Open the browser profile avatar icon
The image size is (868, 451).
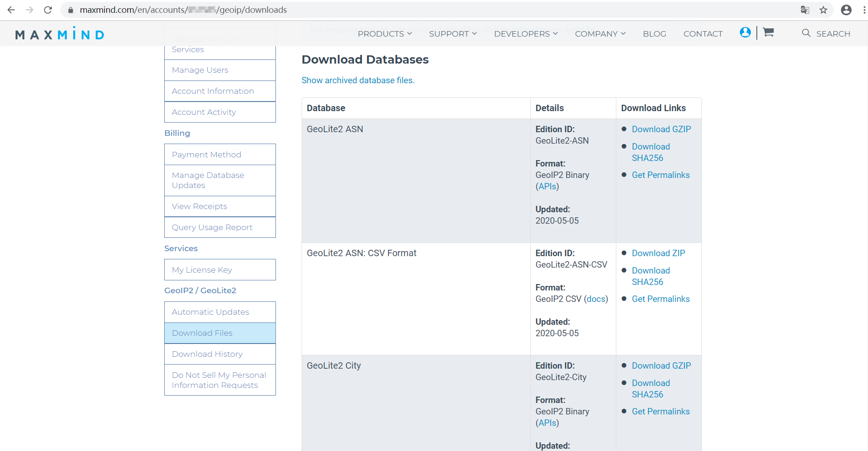click(846, 10)
